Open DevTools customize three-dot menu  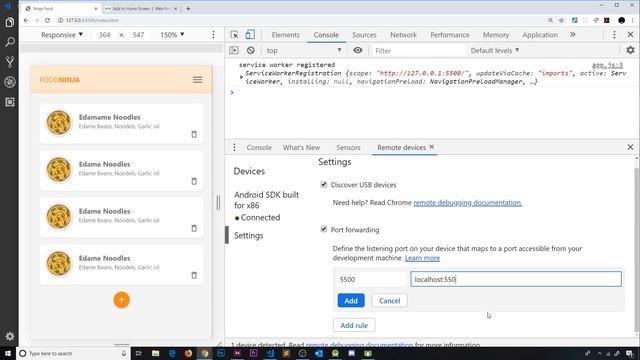coord(614,35)
